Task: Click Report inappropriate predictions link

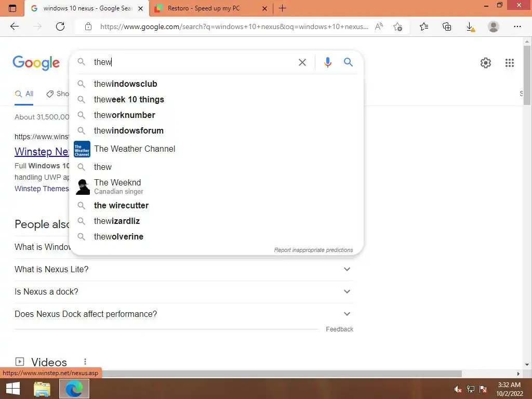Action: tap(313, 250)
